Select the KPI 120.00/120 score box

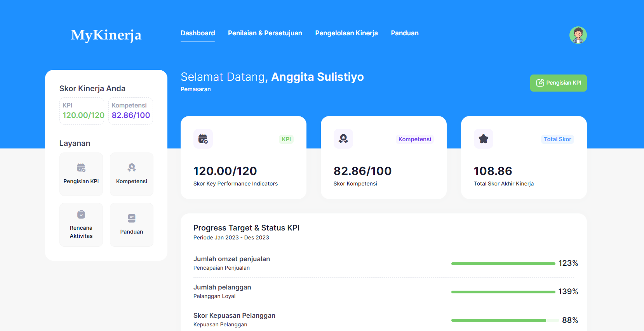(x=82, y=111)
